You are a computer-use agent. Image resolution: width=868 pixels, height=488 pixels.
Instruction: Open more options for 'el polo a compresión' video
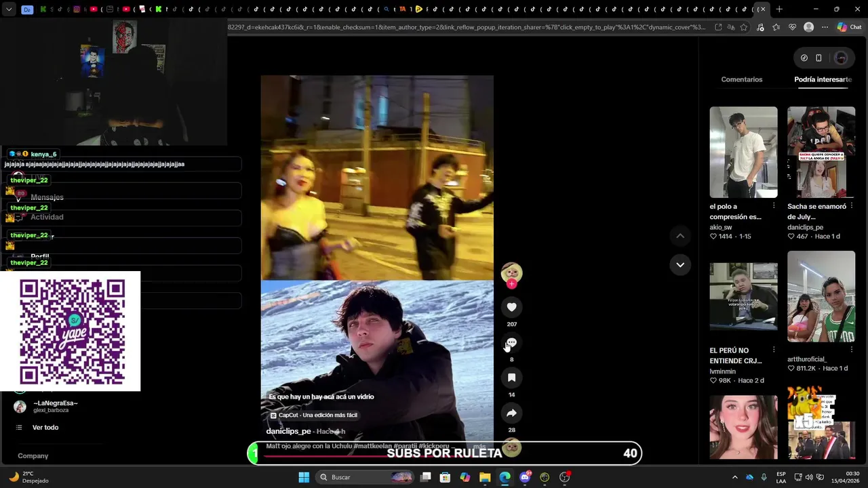[x=774, y=205]
